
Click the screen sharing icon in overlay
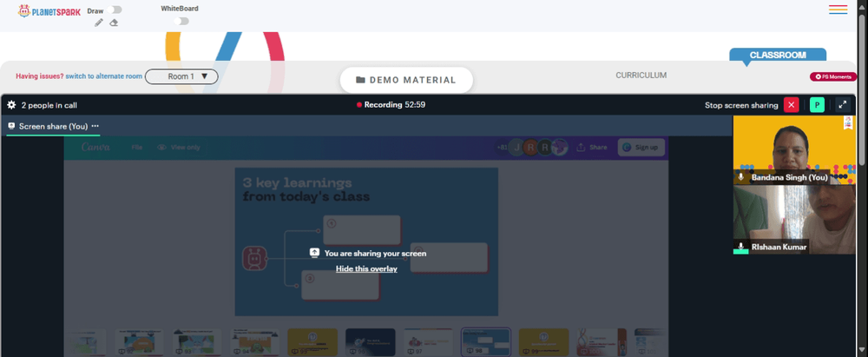[314, 253]
